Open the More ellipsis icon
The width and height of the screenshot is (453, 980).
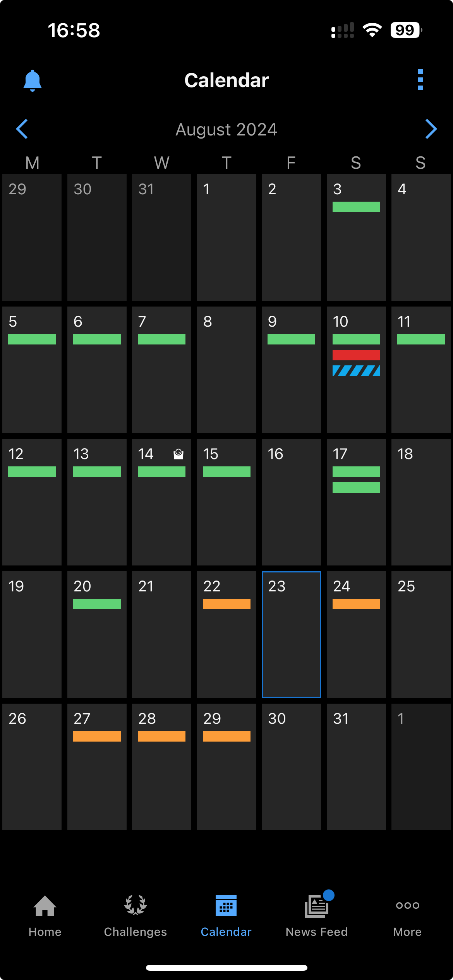click(x=407, y=905)
